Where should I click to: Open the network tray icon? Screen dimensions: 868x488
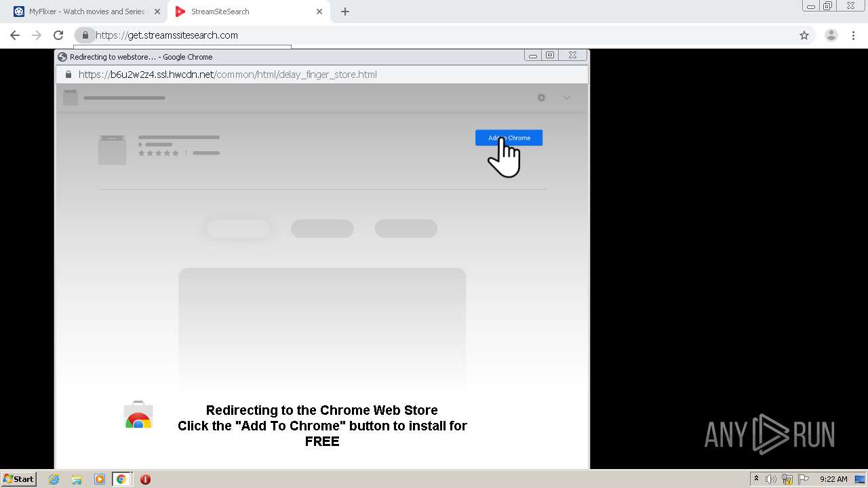787,479
